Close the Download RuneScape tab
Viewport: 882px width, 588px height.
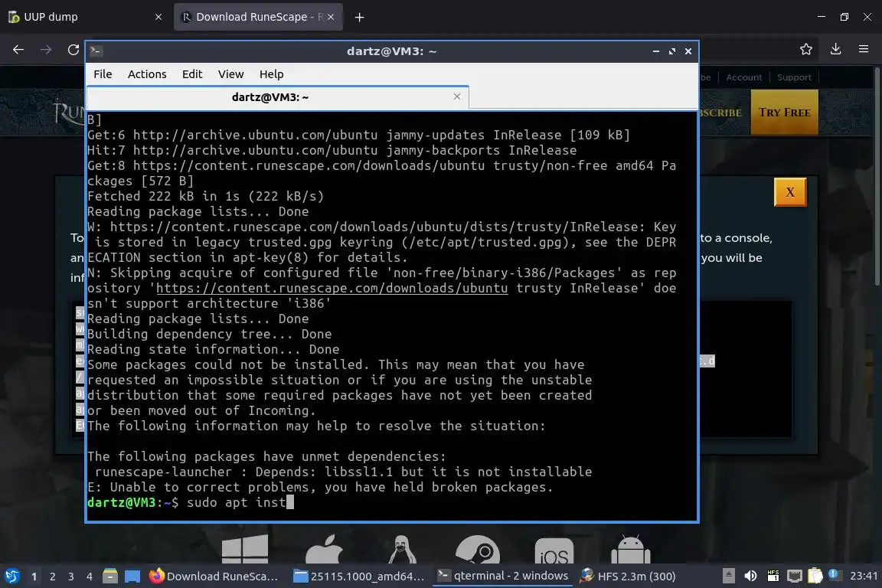click(x=331, y=17)
